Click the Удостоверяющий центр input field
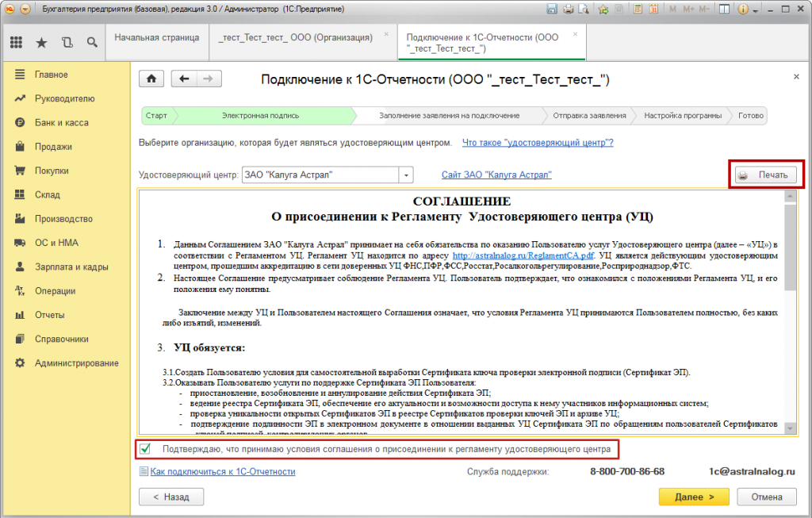812x518 pixels. [x=320, y=175]
